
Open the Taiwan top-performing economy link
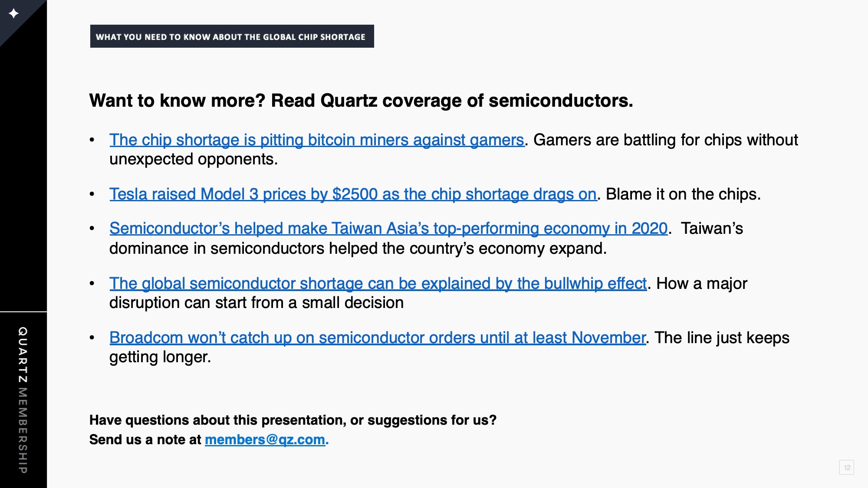click(x=388, y=229)
